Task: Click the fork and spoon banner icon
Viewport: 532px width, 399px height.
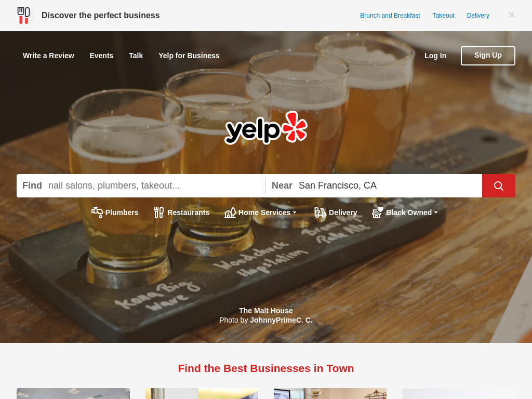Action: 24,16
